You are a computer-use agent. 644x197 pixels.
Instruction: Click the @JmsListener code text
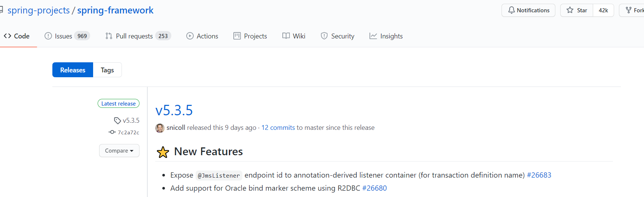[x=219, y=175]
